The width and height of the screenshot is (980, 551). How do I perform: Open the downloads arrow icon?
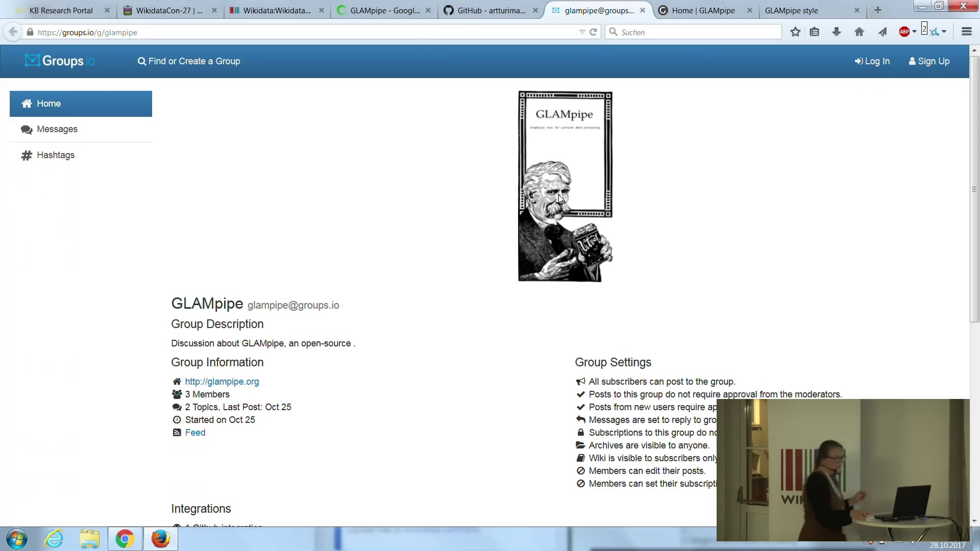[837, 32]
